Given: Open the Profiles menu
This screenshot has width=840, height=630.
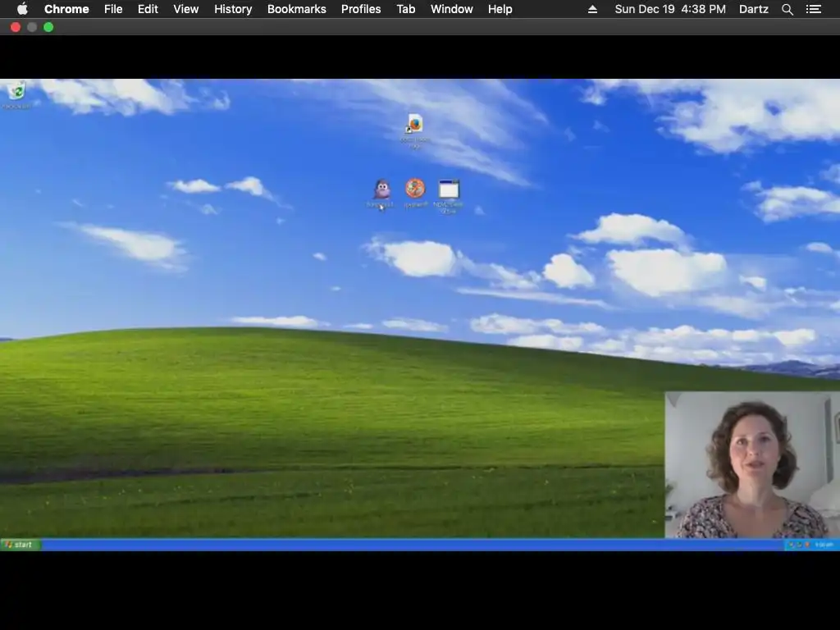Looking at the screenshot, I should coord(361,9).
